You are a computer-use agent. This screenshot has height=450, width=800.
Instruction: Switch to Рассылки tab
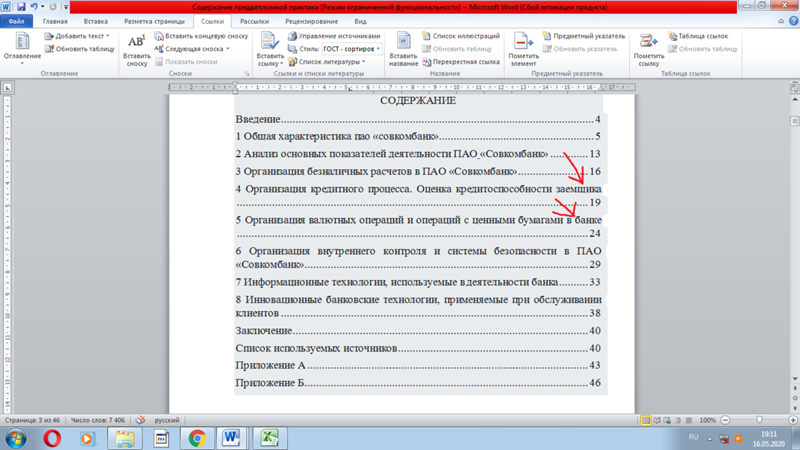pos(254,21)
